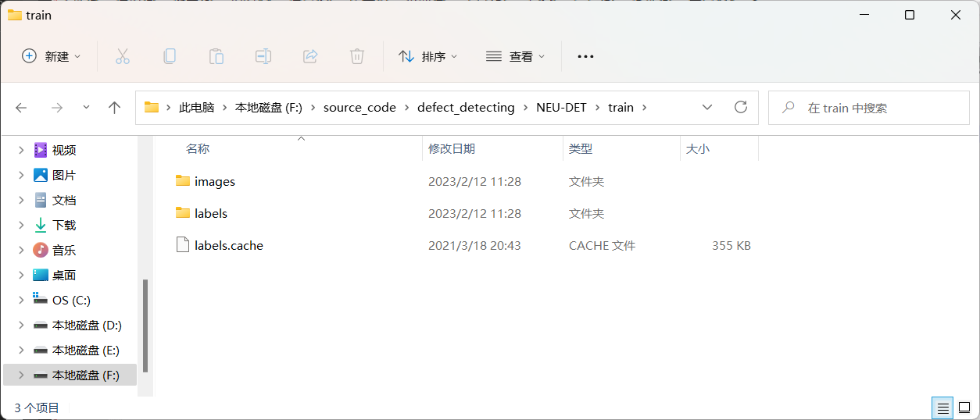Open address bar history dropdown
Viewport: 980px width, 420px height.
(707, 108)
